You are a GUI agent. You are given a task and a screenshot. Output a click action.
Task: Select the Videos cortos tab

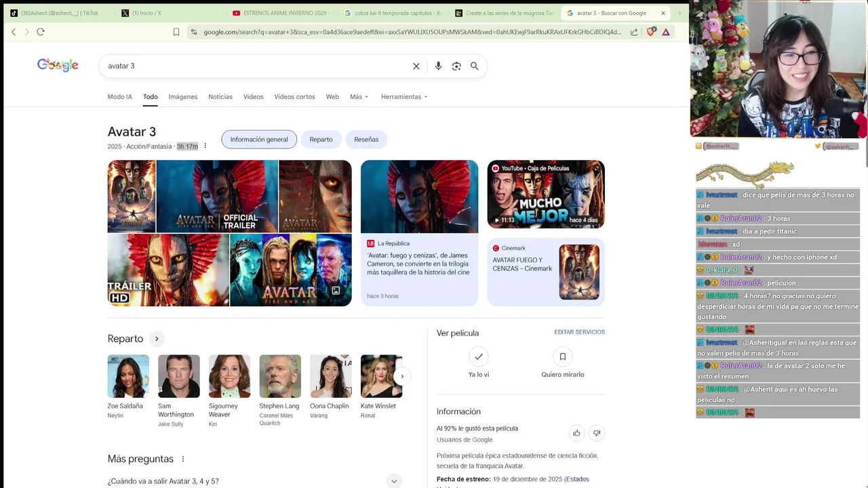click(x=294, y=97)
